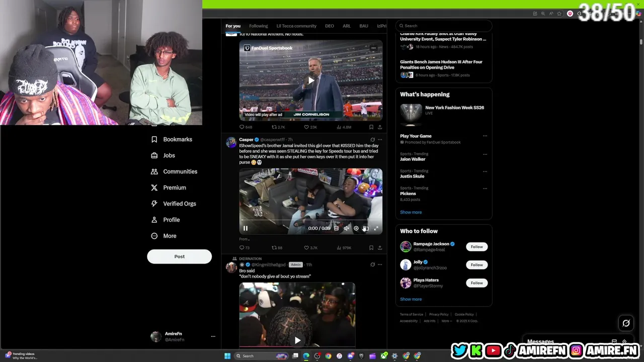Click the Windows taskbar Search box
The image size is (644, 362).
click(262, 356)
